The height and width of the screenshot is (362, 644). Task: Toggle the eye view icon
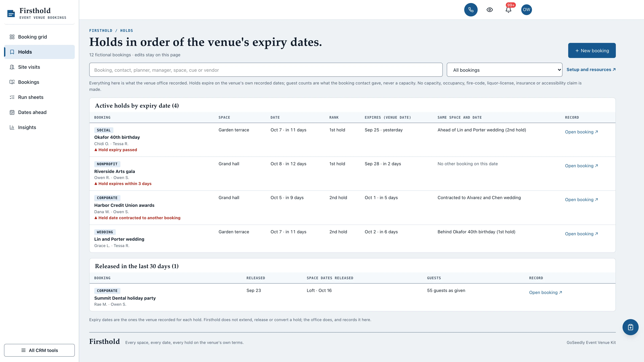point(490,10)
